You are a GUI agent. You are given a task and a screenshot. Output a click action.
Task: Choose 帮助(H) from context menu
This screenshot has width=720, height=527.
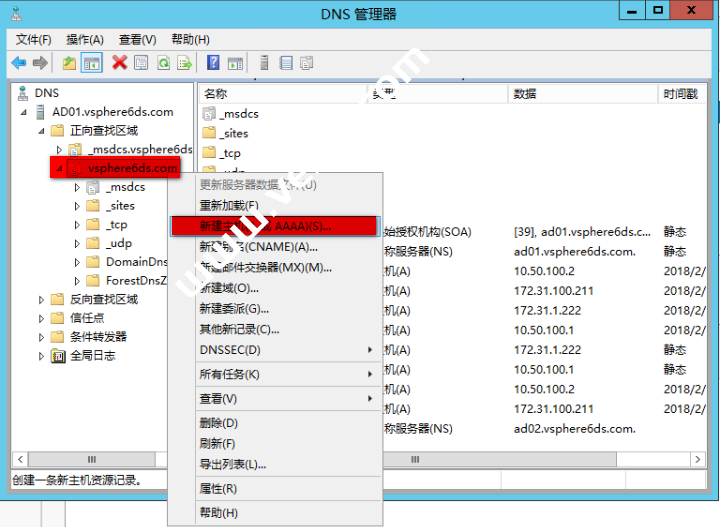pyautogui.click(x=275, y=513)
